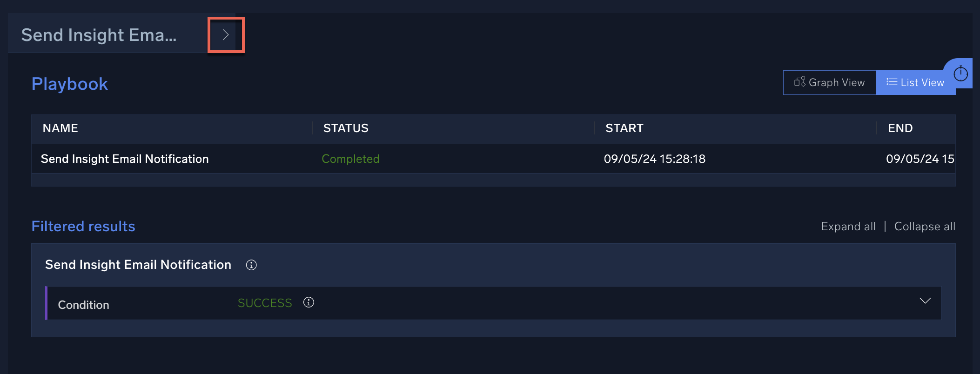
Task: Click Collapse all link
Action: tap(924, 227)
